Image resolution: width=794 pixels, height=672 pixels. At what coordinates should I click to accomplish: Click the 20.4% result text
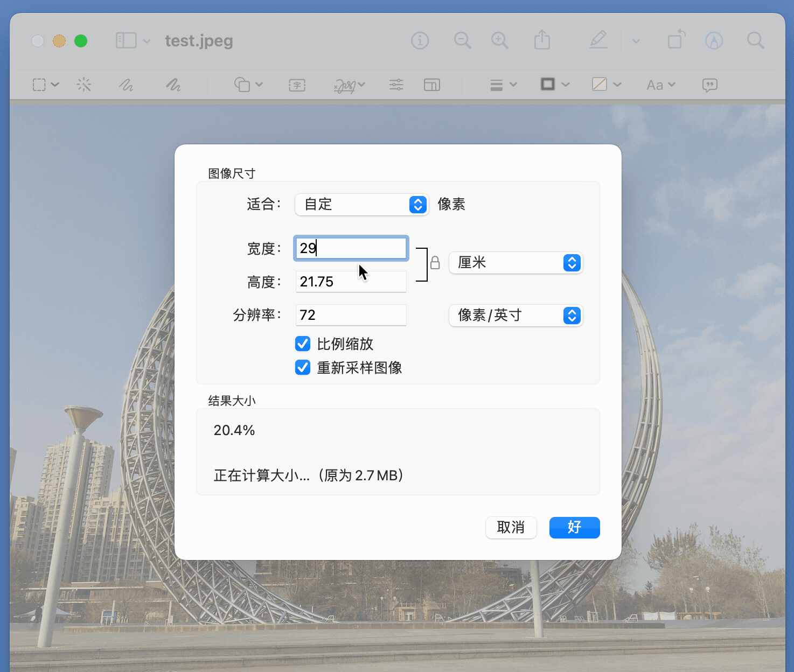coord(234,430)
